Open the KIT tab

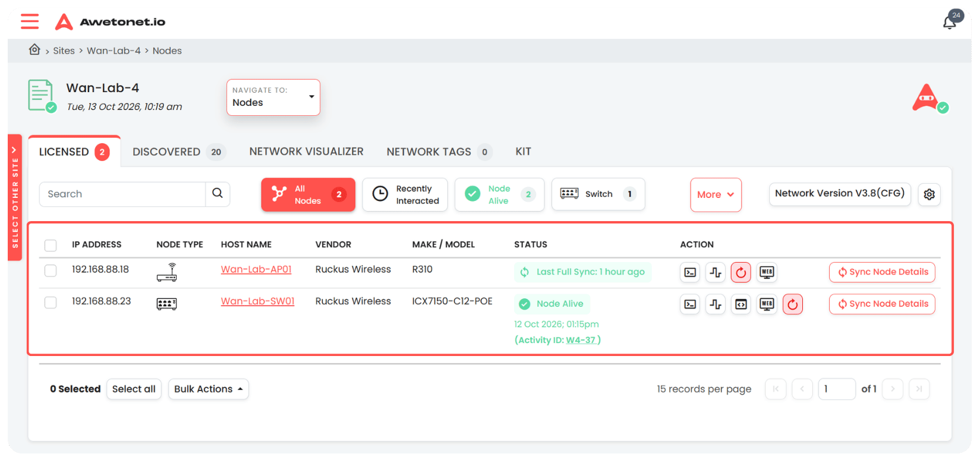pyautogui.click(x=523, y=152)
